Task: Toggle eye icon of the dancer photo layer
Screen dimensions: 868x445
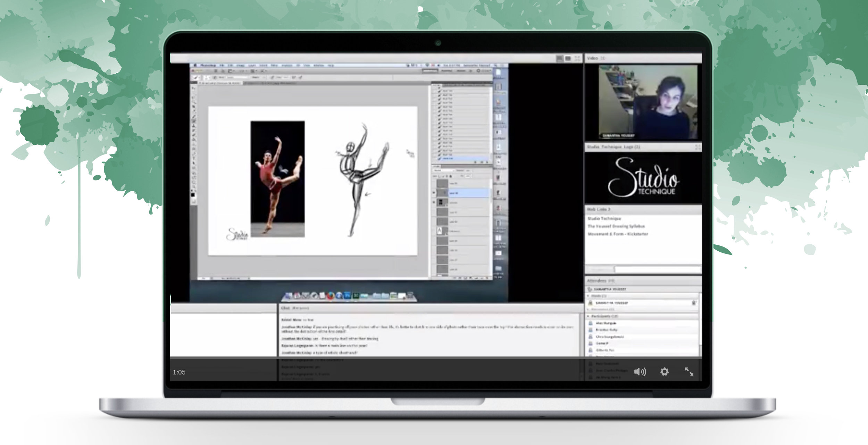Action: 434,202
